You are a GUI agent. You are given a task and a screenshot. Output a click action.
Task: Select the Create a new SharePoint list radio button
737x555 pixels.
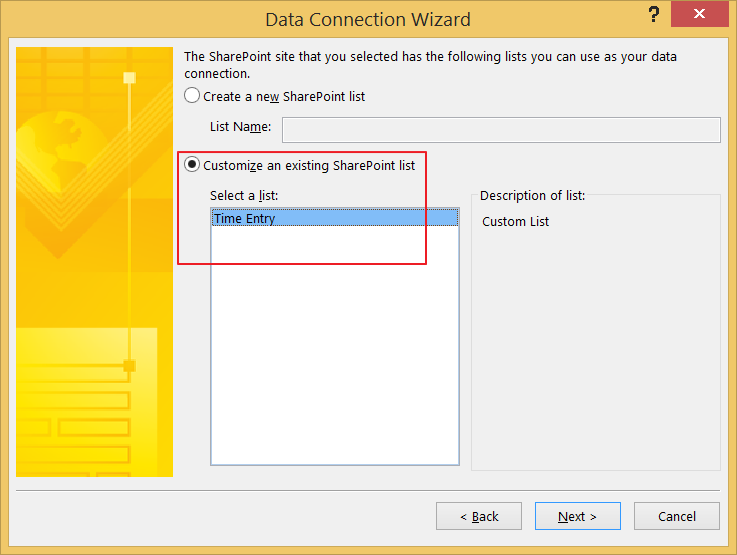click(x=192, y=95)
